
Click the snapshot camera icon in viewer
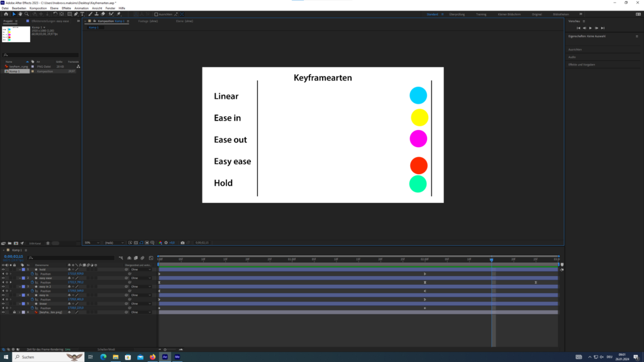click(x=182, y=242)
